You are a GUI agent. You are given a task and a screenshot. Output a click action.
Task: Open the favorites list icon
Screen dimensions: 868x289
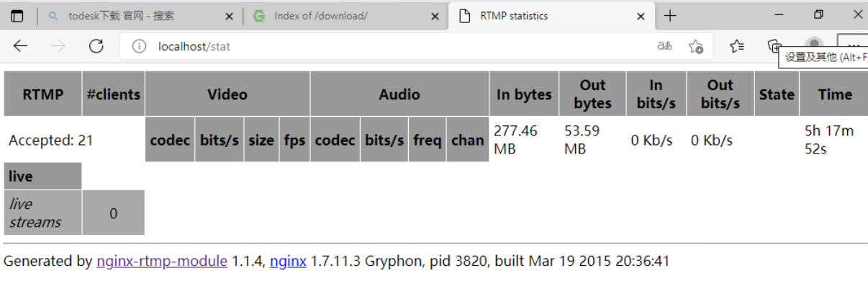click(736, 46)
